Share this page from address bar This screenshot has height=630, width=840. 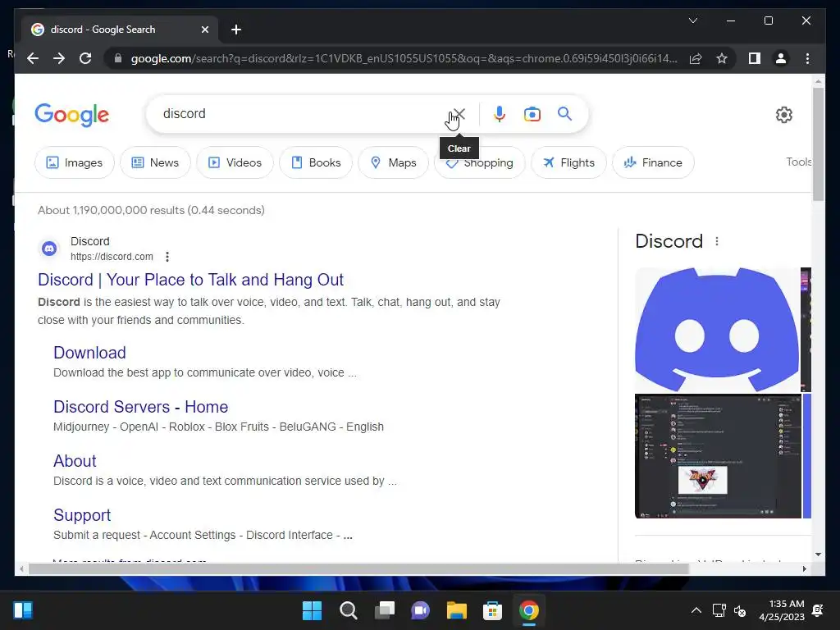tap(696, 58)
